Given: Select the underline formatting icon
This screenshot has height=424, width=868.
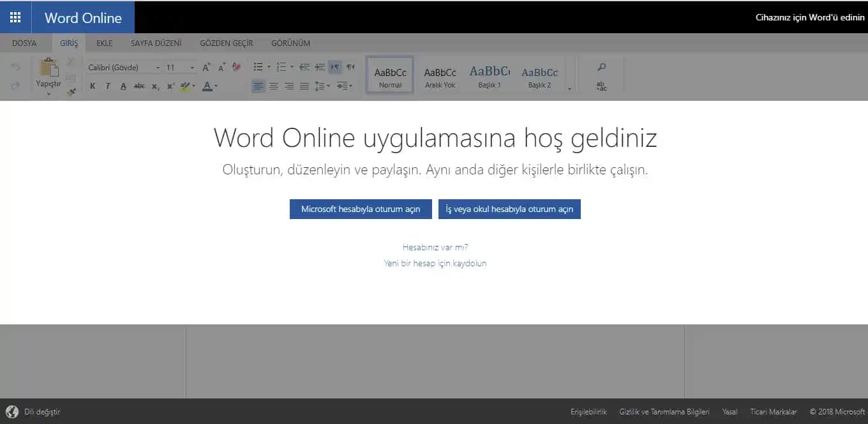Looking at the screenshot, I should coord(123,86).
